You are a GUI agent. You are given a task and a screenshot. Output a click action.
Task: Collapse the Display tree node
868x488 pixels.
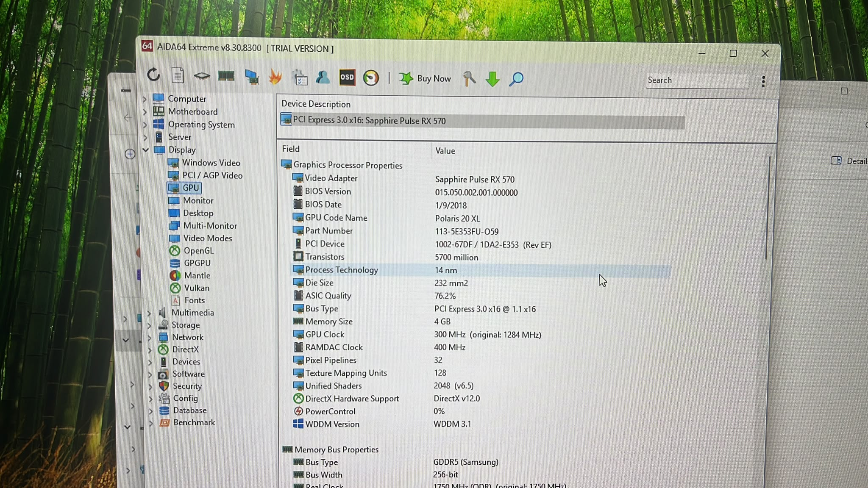(146, 150)
